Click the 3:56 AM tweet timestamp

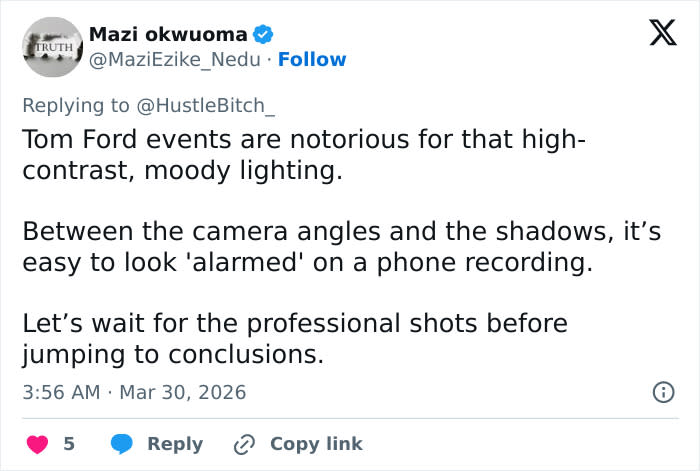tap(61, 392)
